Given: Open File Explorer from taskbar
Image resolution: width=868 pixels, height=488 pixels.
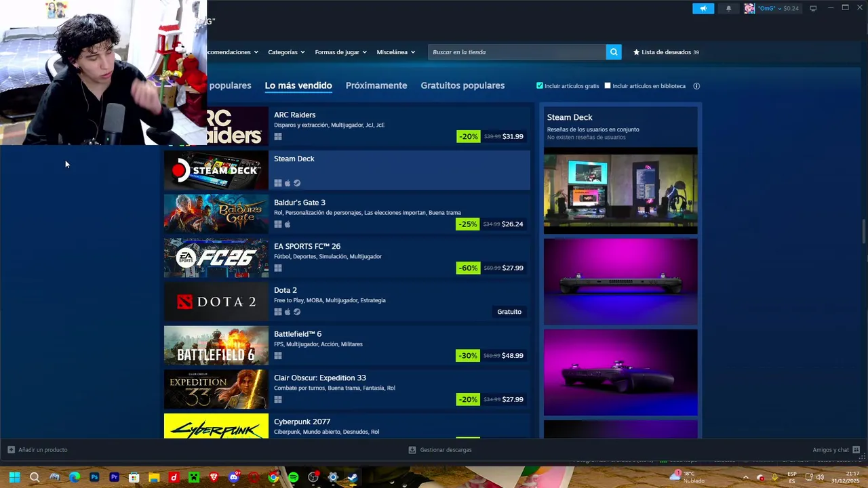Looking at the screenshot, I should [154, 477].
